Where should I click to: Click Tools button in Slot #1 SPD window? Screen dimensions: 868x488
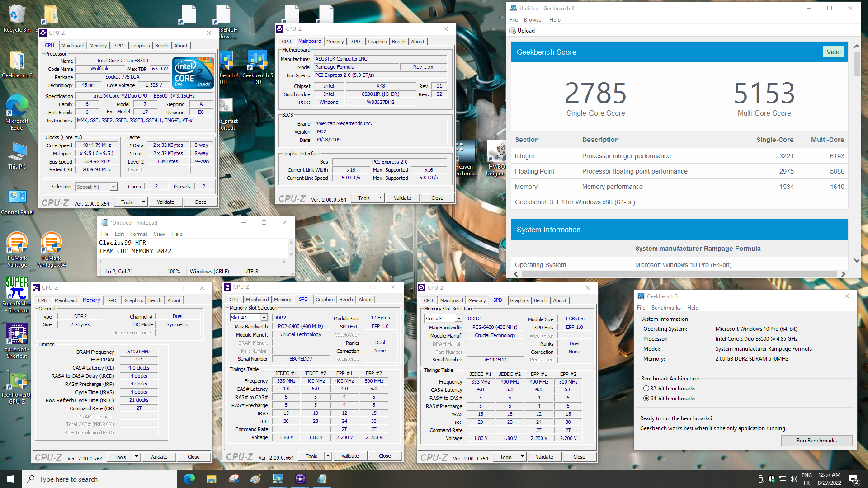311,456
